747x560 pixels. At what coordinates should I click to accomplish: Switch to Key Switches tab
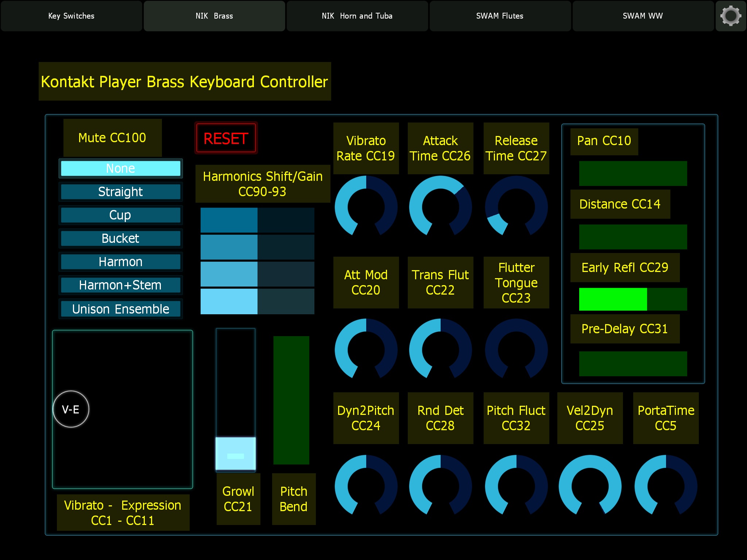[71, 16]
